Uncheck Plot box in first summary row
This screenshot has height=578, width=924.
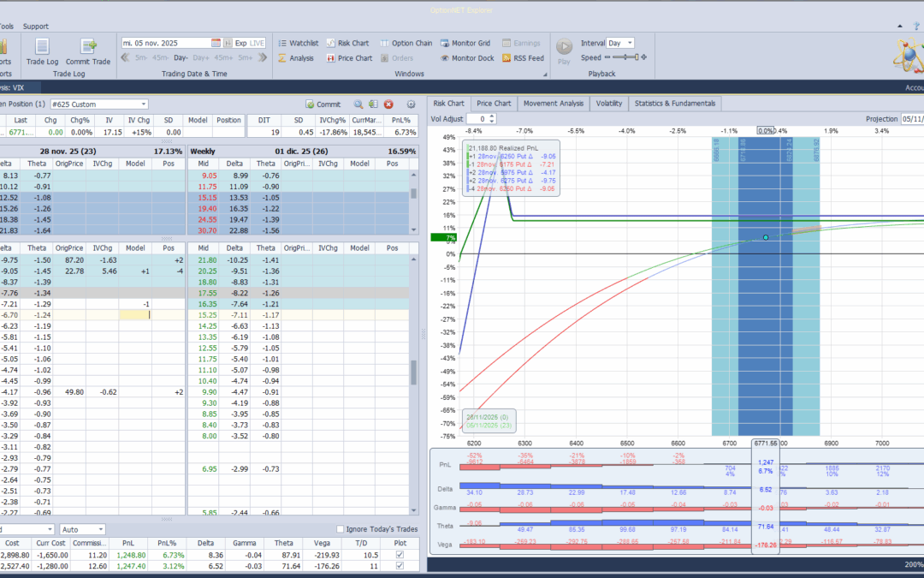400,555
